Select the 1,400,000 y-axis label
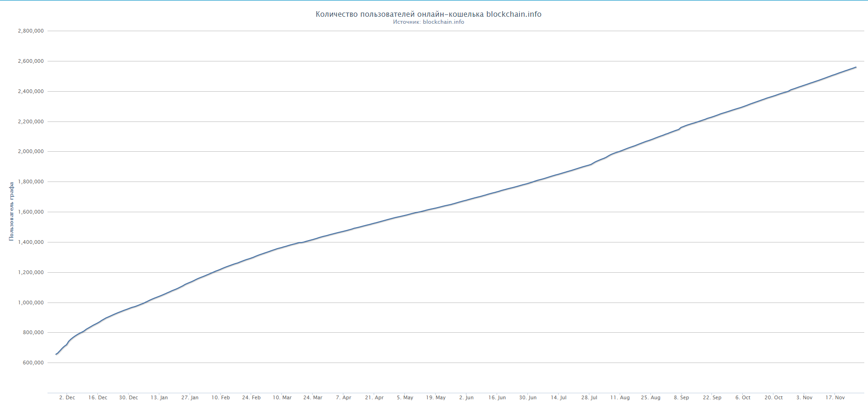Screen dimensions: 868x410 point(31,242)
